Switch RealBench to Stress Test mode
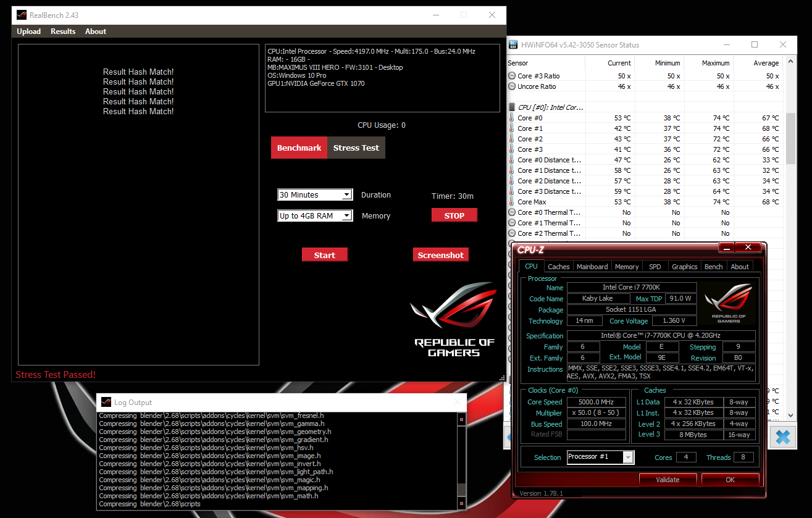This screenshot has width=812, height=518. [356, 148]
